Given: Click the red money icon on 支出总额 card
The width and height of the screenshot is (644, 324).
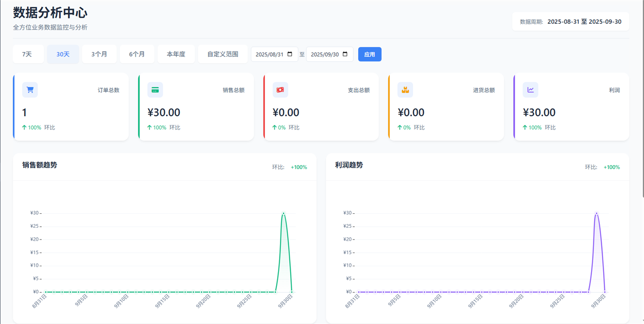Looking at the screenshot, I should click(280, 90).
